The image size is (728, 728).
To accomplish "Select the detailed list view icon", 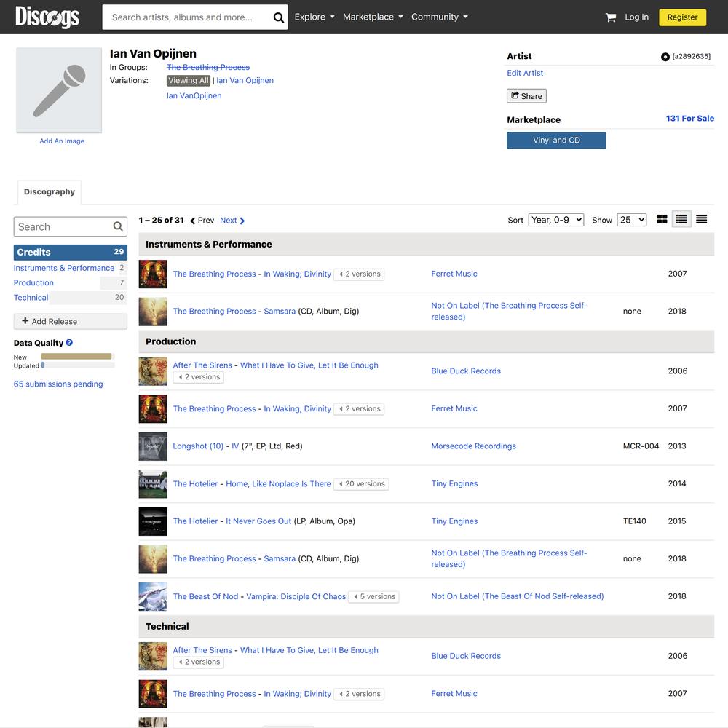I will [681, 219].
